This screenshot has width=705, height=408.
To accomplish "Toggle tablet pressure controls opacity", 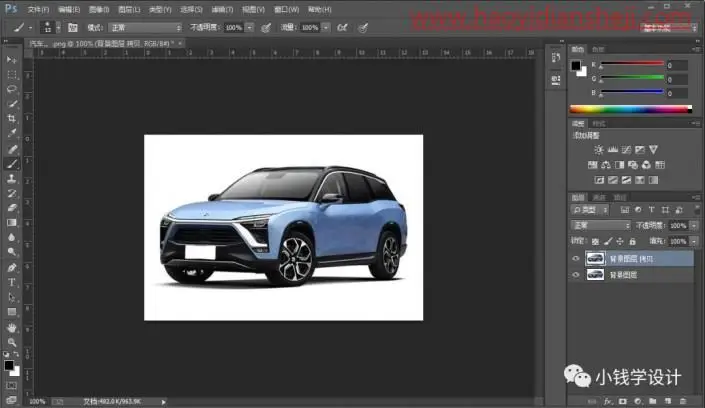I will pyautogui.click(x=266, y=28).
